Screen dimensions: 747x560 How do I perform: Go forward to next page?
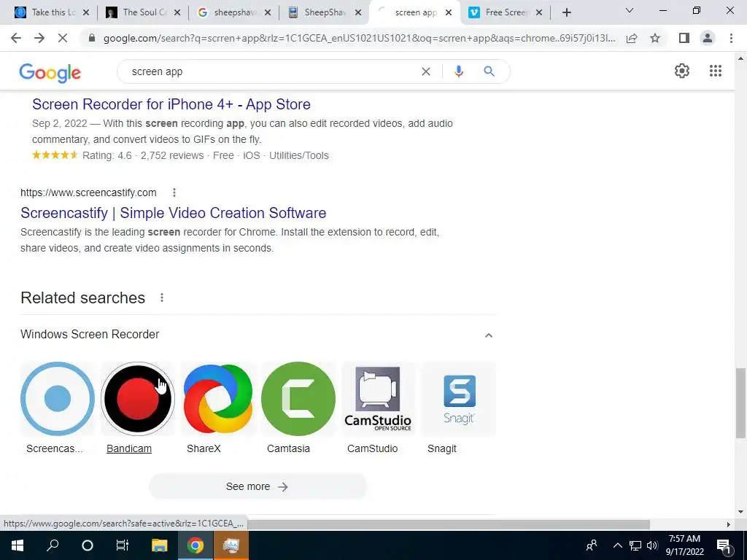pos(39,38)
